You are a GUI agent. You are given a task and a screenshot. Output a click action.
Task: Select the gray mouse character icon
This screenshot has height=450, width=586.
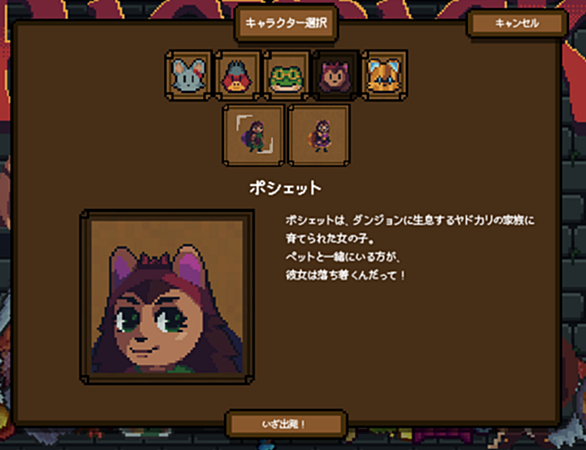point(188,75)
